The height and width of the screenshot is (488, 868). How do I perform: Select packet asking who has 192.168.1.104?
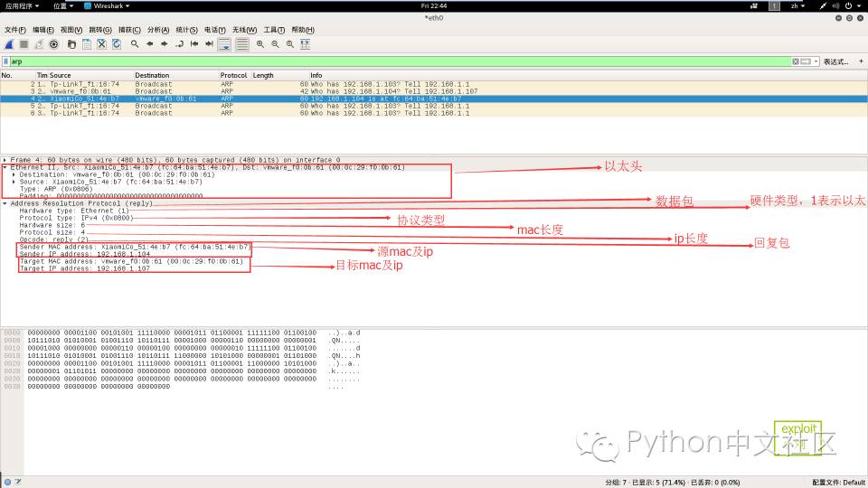[433, 91]
